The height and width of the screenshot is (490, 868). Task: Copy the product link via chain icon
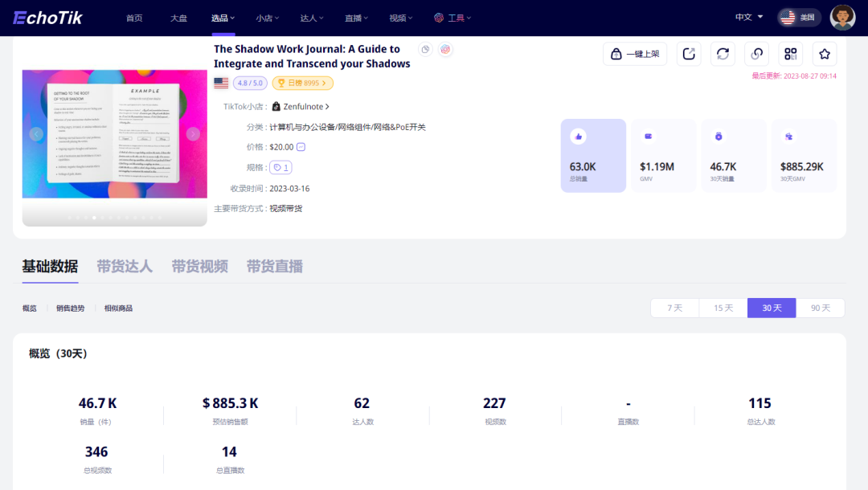[756, 54]
